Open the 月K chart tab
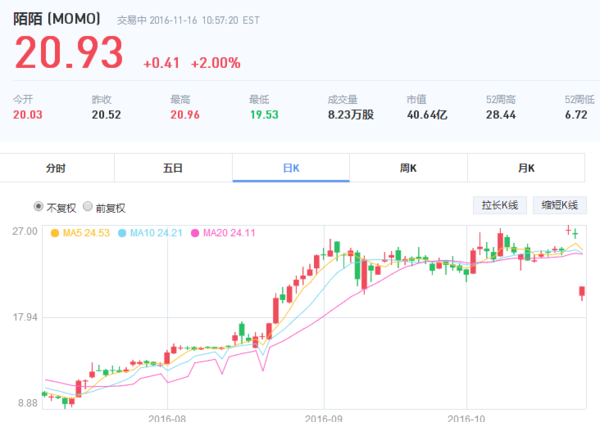The height and width of the screenshot is (422, 600). coord(526,168)
